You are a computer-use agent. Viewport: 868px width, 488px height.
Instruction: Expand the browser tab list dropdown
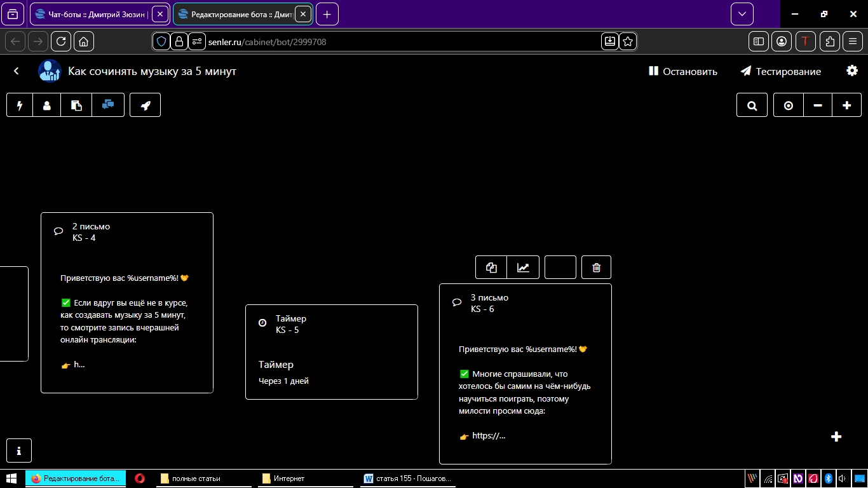742,14
